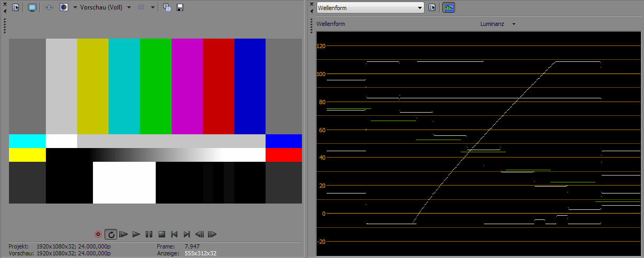This screenshot has height=258, width=644.
Task: Open the Wellenform scope type combo box
Action: tap(370, 8)
